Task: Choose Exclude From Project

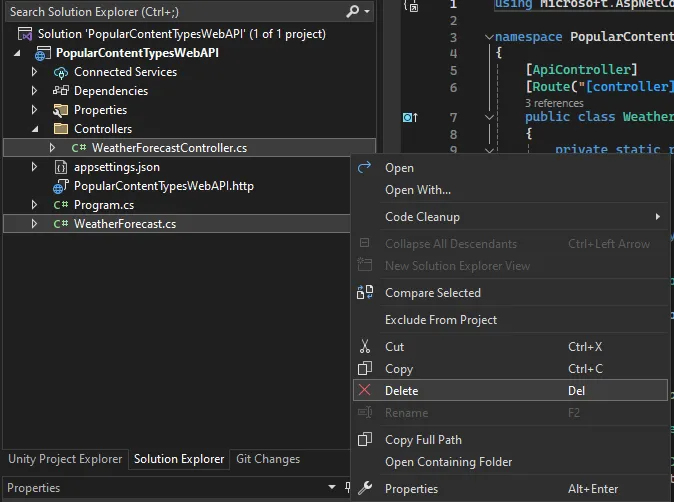Action: (441, 320)
